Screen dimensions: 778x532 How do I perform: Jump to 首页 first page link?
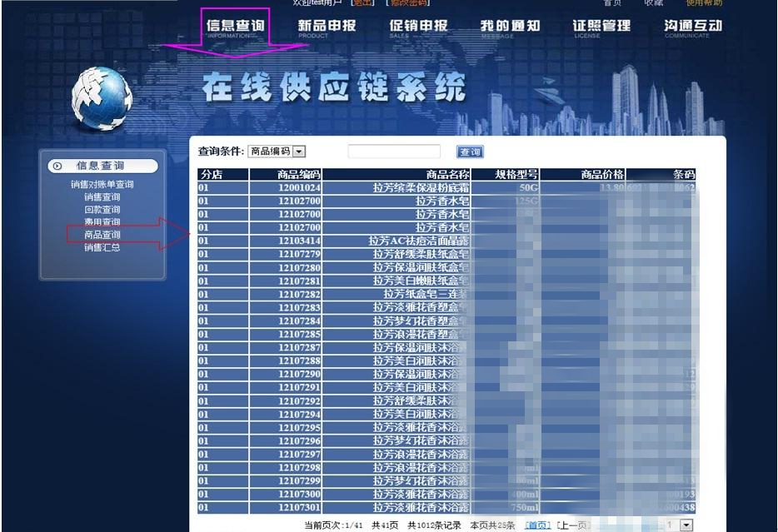(x=537, y=525)
